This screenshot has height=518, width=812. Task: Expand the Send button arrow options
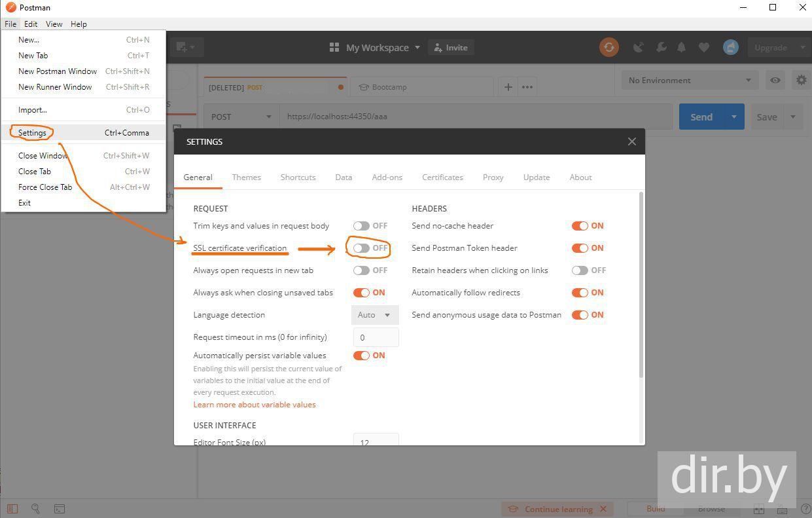[733, 117]
